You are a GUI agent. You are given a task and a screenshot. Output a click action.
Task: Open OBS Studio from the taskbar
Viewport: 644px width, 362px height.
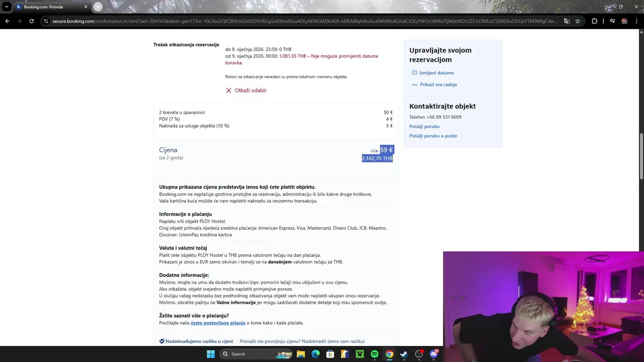coord(419,354)
